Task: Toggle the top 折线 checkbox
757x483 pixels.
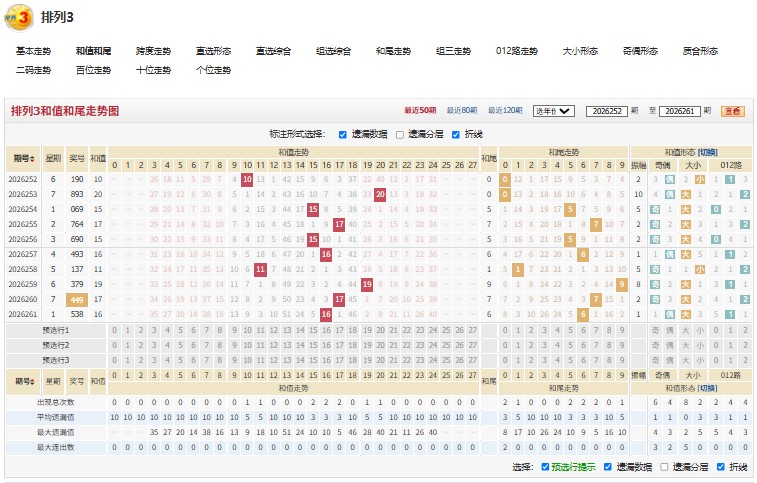Action: point(456,135)
